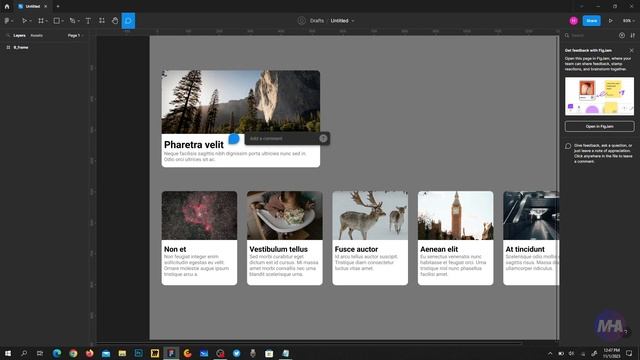
Task: Open the Move tool options arrow
Action: coord(30,21)
